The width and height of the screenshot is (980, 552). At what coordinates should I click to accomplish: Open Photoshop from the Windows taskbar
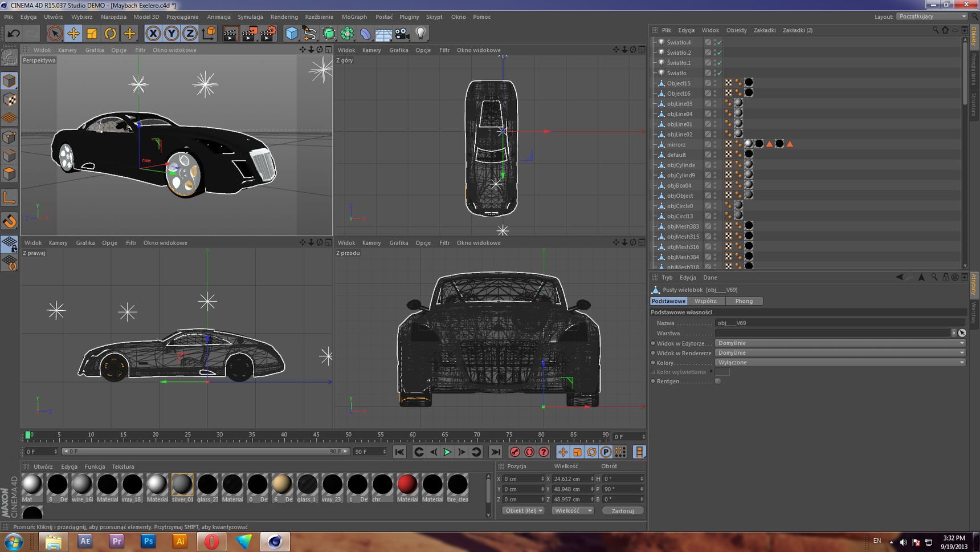pos(149,541)
